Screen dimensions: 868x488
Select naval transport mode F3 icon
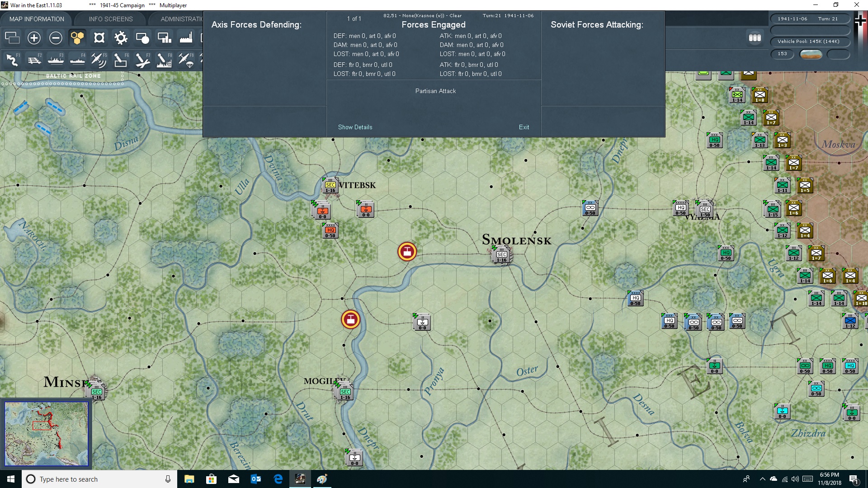click(56, 60)
